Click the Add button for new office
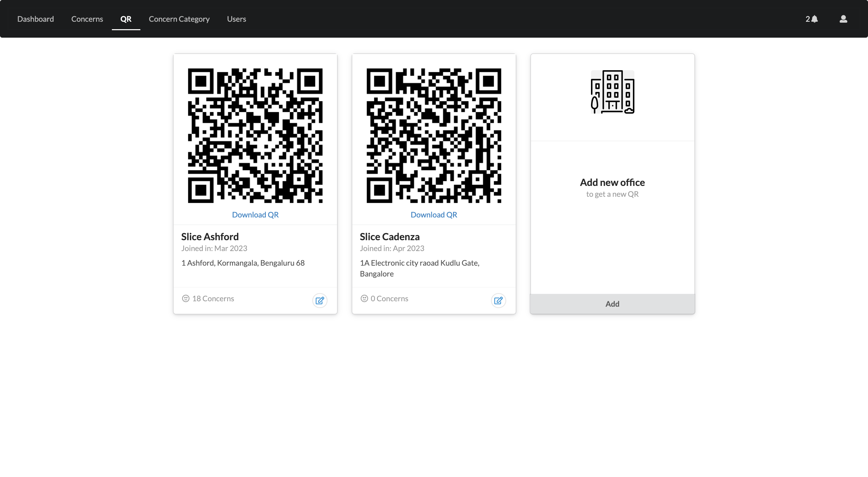This screenshot has width=868, height=477. (x=612, y=304)
